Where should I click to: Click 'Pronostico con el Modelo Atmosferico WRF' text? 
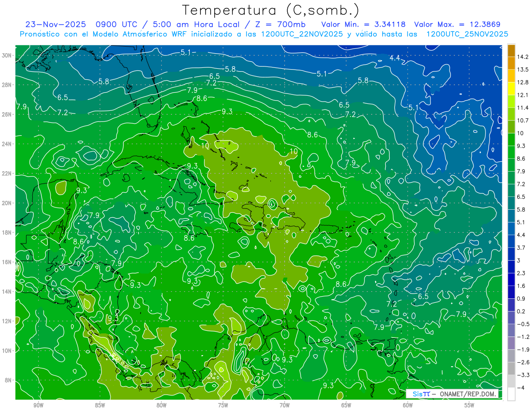(104, 34)
